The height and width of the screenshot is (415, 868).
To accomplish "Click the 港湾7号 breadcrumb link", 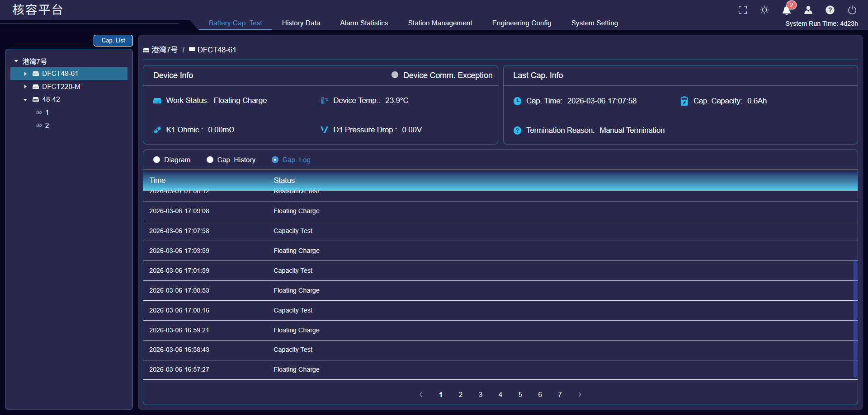I will 165,50.
